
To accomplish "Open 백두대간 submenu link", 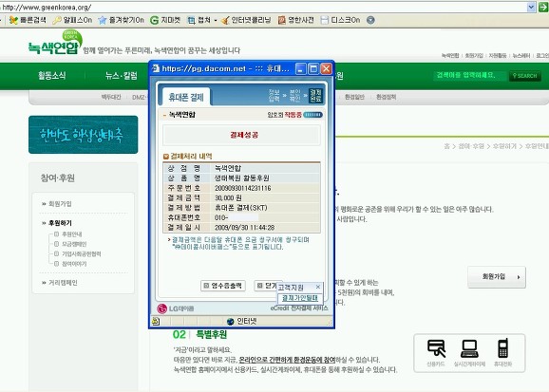I will tap(111, 97).
